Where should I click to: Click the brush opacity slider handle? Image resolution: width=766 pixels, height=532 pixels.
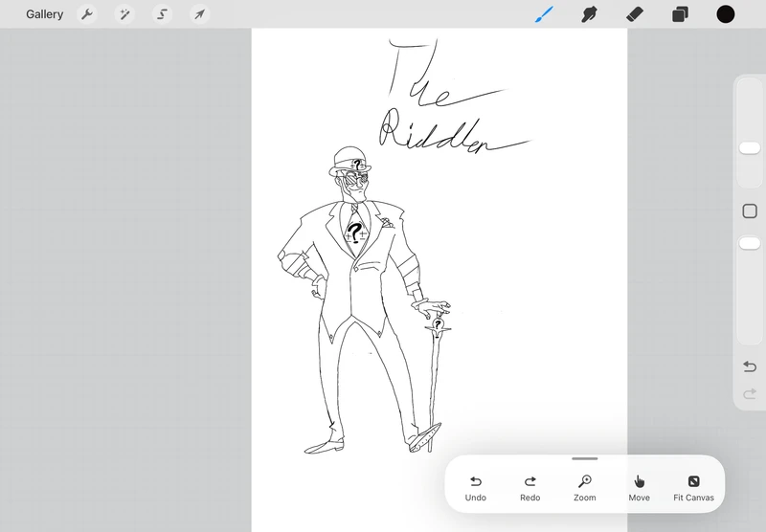click(750, 243)
